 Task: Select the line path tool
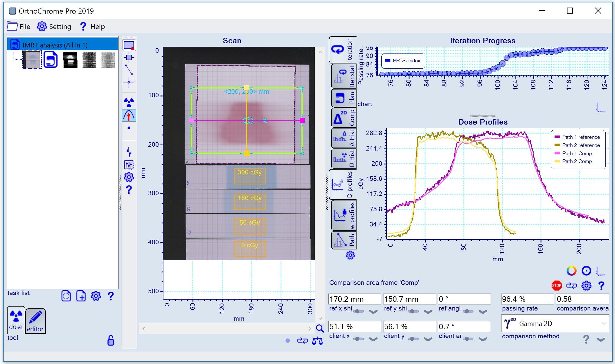(x=129, y=70)
